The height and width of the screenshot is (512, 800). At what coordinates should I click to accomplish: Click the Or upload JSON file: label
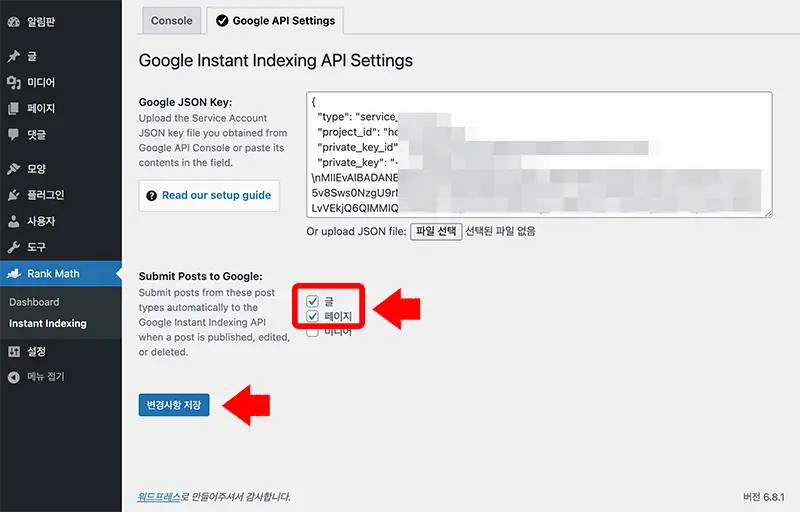pyautogui.click(x=356, y=232)
